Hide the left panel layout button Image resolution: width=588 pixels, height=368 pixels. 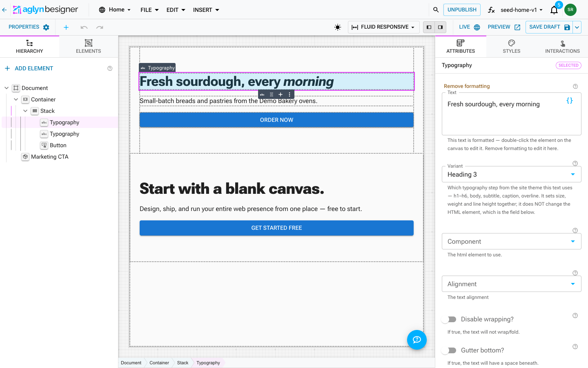(x=429, y=27)
